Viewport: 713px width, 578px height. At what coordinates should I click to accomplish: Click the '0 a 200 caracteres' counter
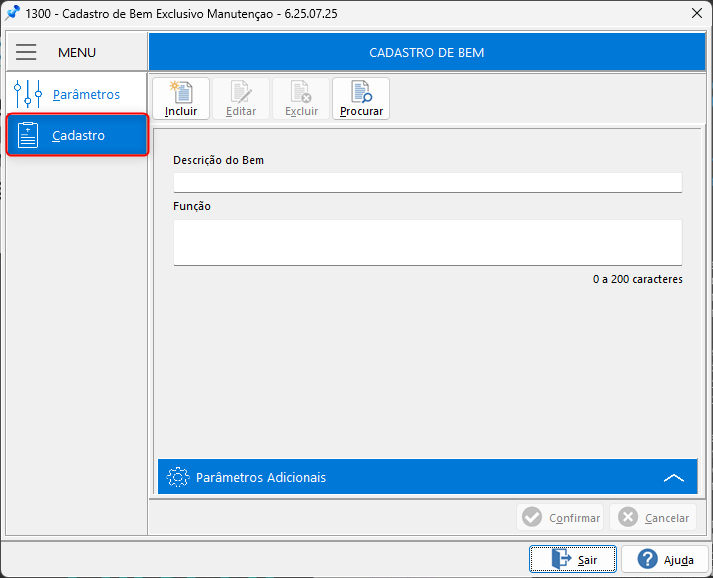(x=638, y=279)
